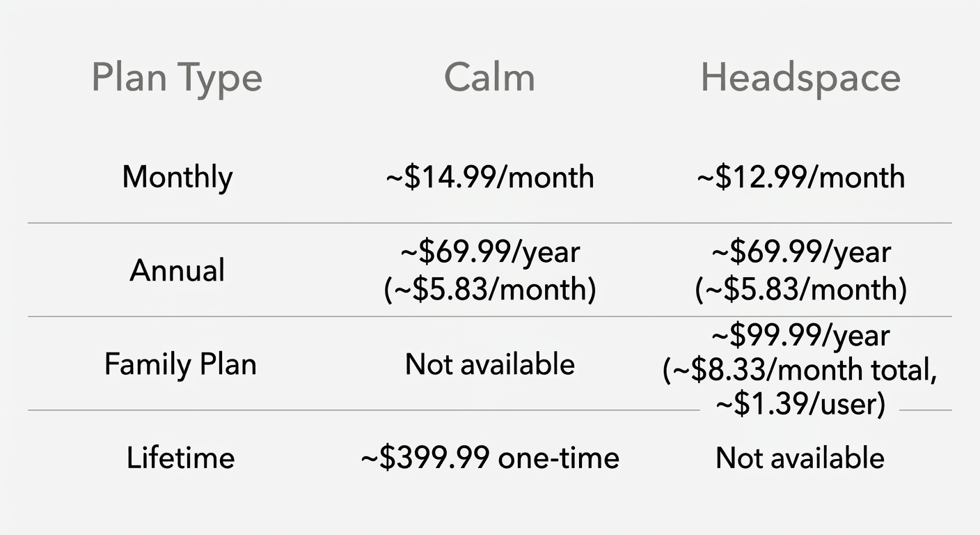980x535 pixels.
Task: Click the Plan Type column header
Action: click(177, 78)
